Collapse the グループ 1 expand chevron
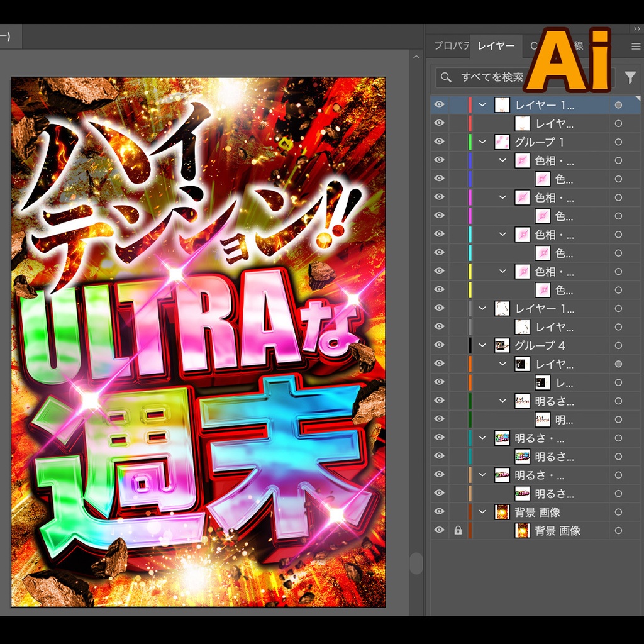The image size is (644, 644). pyautogui.click(x=482, y=142)
